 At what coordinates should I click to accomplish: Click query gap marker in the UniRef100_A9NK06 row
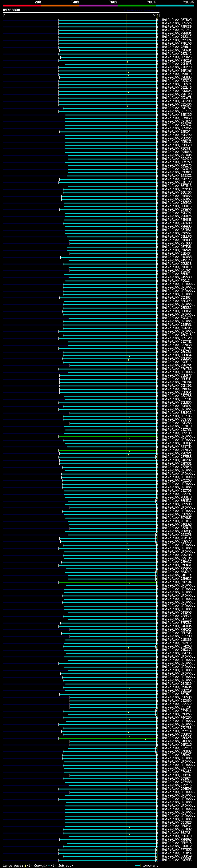128,92
